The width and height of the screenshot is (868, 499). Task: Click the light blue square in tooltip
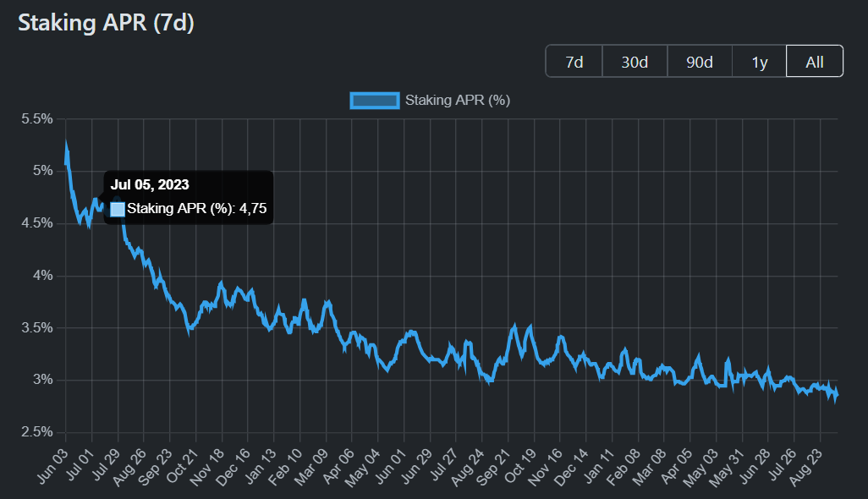pyautogui.click(x=118, y=209)
